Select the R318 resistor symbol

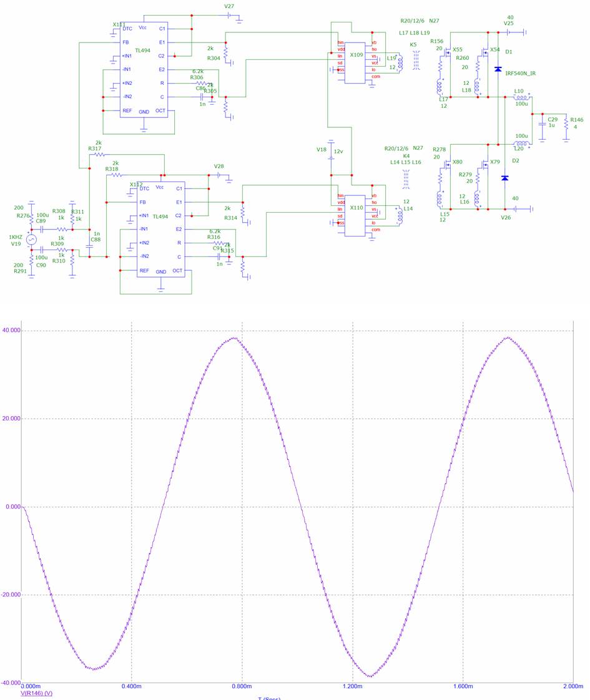pos(116,175)
